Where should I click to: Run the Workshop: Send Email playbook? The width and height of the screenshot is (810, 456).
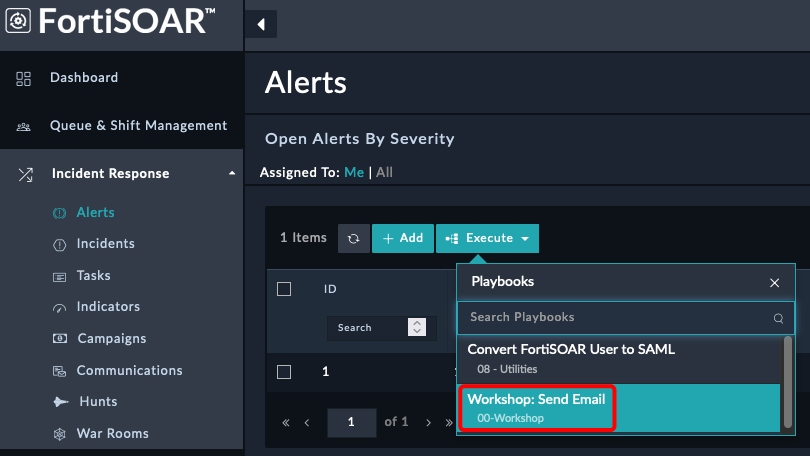(x=619, y=407)
